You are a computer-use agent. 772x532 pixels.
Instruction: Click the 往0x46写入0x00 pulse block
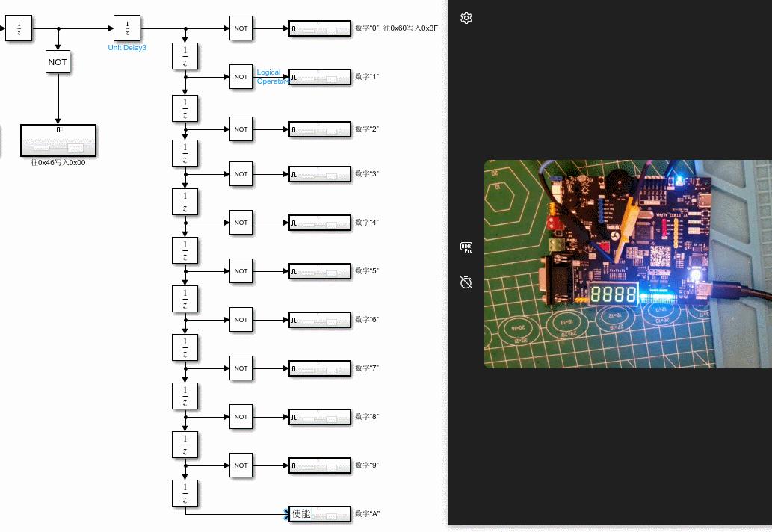click(58, 140)
